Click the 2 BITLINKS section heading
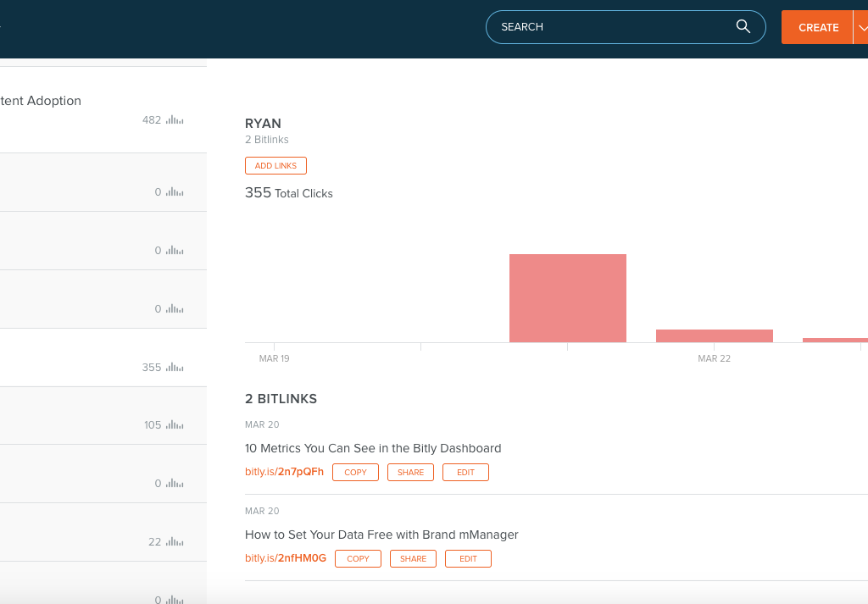The height and width of the screenshot is (604, 868). (x=281, y=399)
